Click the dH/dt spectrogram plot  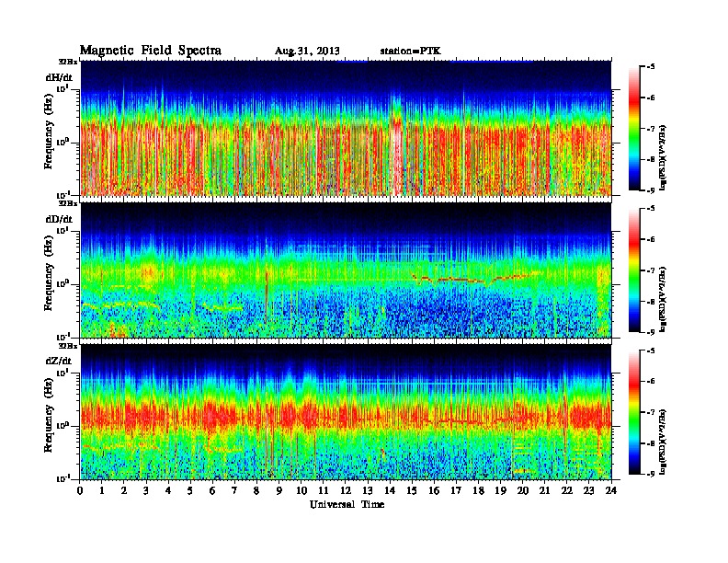pyautogui.click(x=346, y=128)
